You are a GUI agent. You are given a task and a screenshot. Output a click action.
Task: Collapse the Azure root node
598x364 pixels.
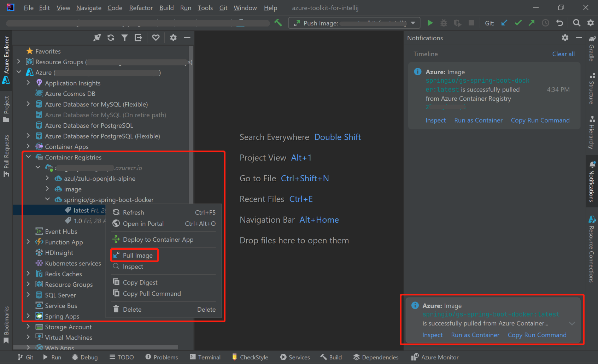pos(19,72)
